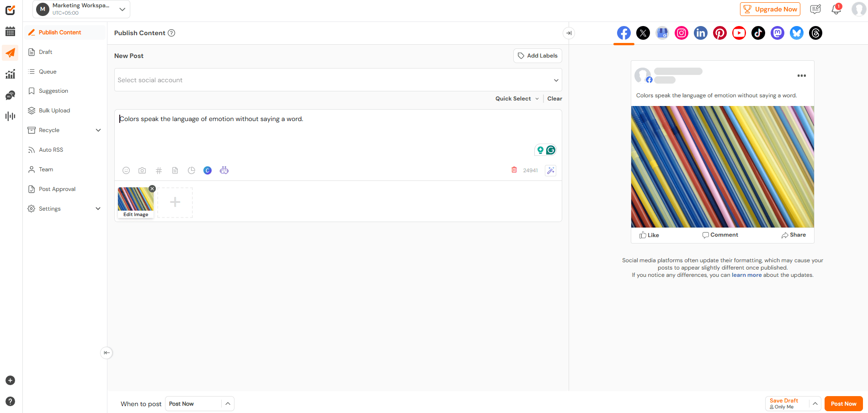Open the analytics section in the sidebar
The image size is (868, 413).
click(x=10, y=74)
